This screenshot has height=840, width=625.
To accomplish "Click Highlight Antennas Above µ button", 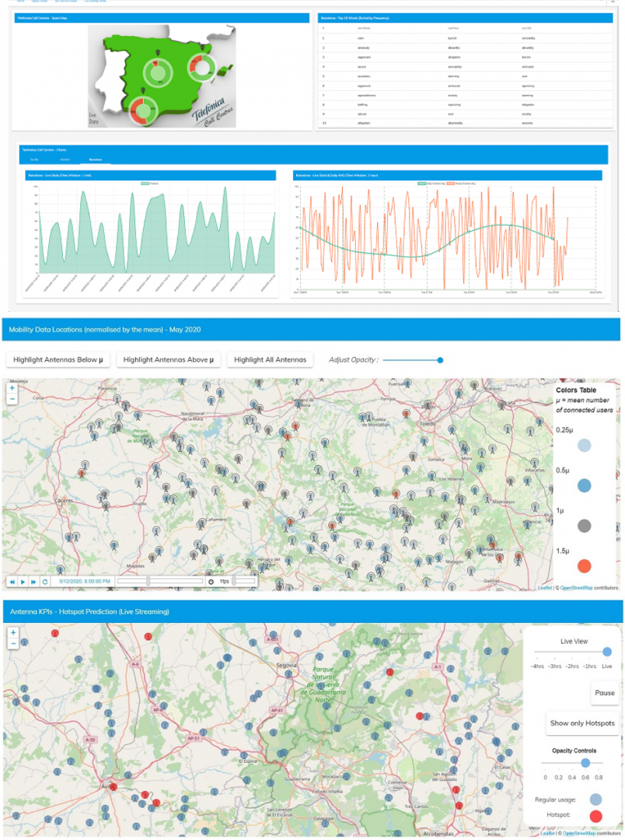I will point(169,359).
